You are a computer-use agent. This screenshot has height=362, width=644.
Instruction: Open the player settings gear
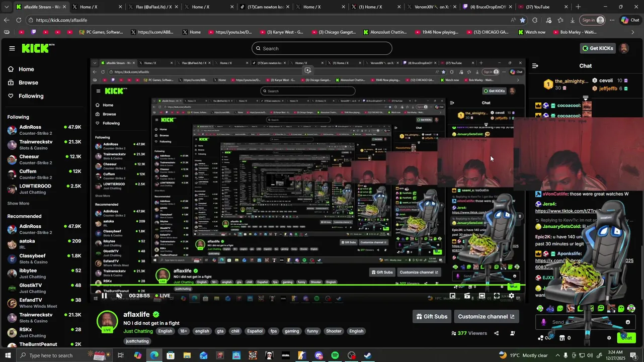click(x=511, y=296)
